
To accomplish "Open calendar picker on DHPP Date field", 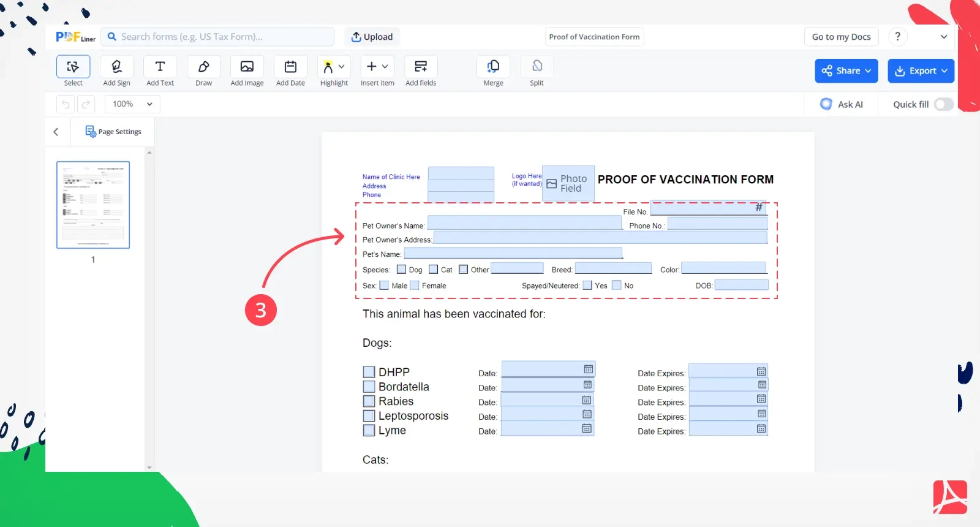I will tap(588, 370).
